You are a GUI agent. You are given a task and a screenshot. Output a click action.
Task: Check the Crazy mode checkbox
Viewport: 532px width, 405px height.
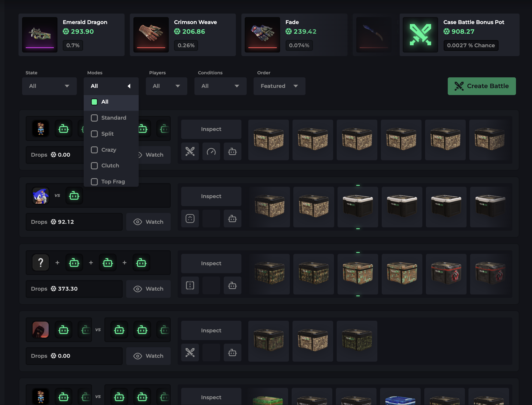click(94, 150)
